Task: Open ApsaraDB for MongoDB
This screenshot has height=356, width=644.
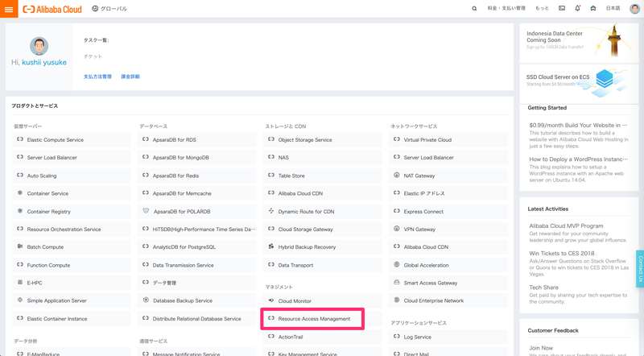Action: 196,157
